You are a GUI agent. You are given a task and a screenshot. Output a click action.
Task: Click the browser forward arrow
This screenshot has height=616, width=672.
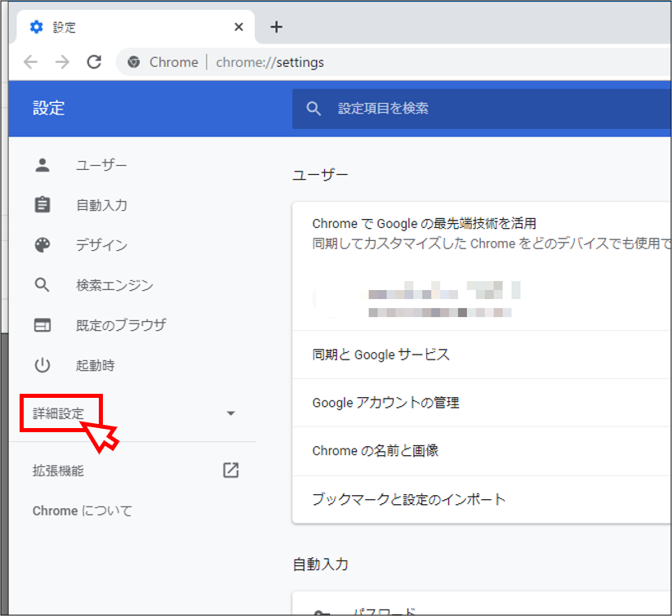62,62
